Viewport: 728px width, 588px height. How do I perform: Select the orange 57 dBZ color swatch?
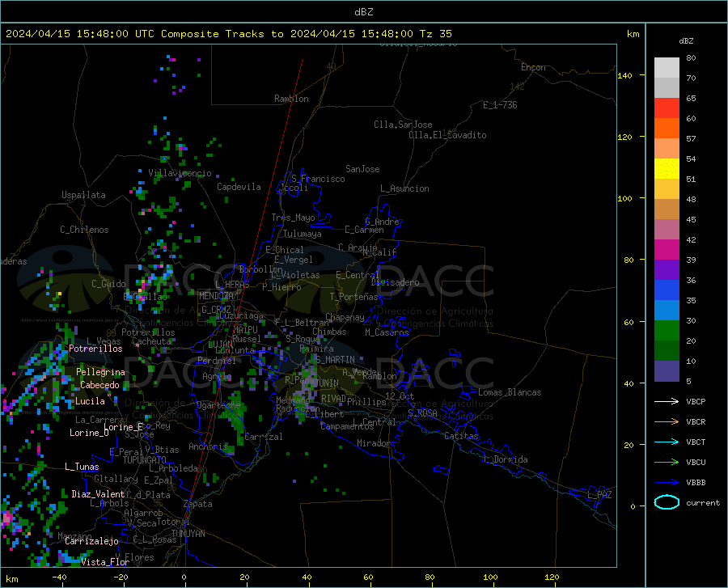tap(667, 129)
